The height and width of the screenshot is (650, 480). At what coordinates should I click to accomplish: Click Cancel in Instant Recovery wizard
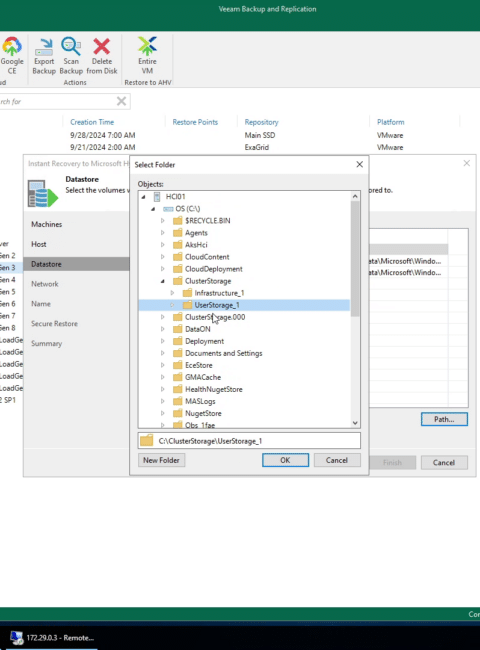pos(444,463)
